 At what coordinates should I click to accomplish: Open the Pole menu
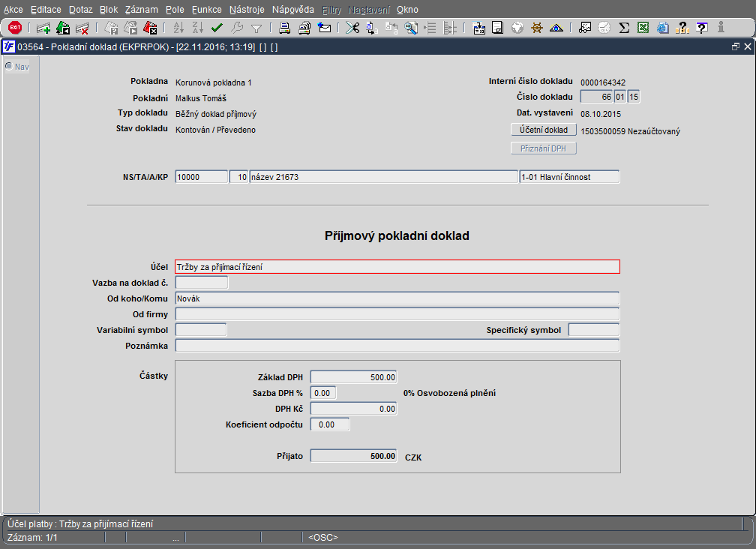(175, 10)
